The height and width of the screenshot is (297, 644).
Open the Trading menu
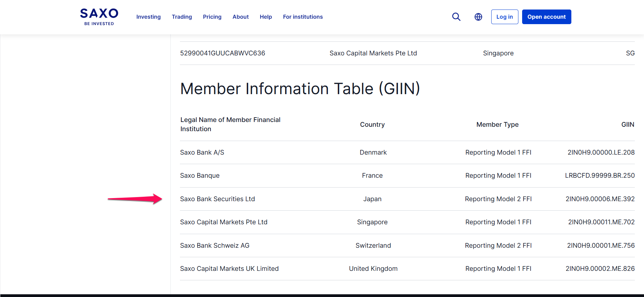pos(182,17)
